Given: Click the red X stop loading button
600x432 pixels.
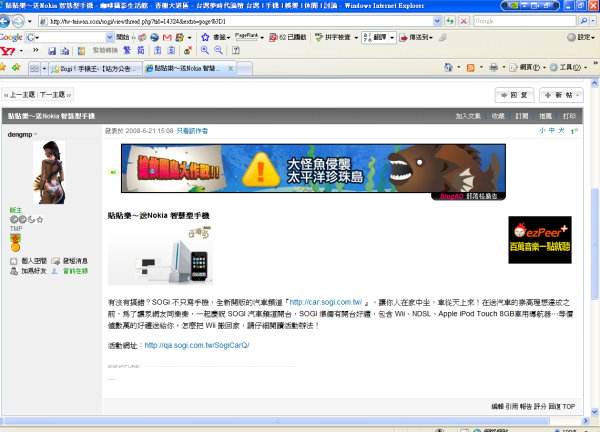Looking at the screenshot, I should pos(463,21).
